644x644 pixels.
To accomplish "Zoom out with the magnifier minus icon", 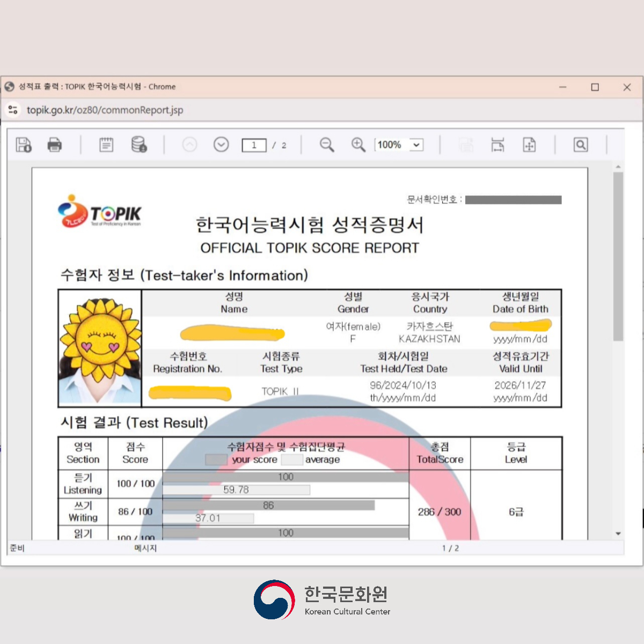I will tap(327, 145).
